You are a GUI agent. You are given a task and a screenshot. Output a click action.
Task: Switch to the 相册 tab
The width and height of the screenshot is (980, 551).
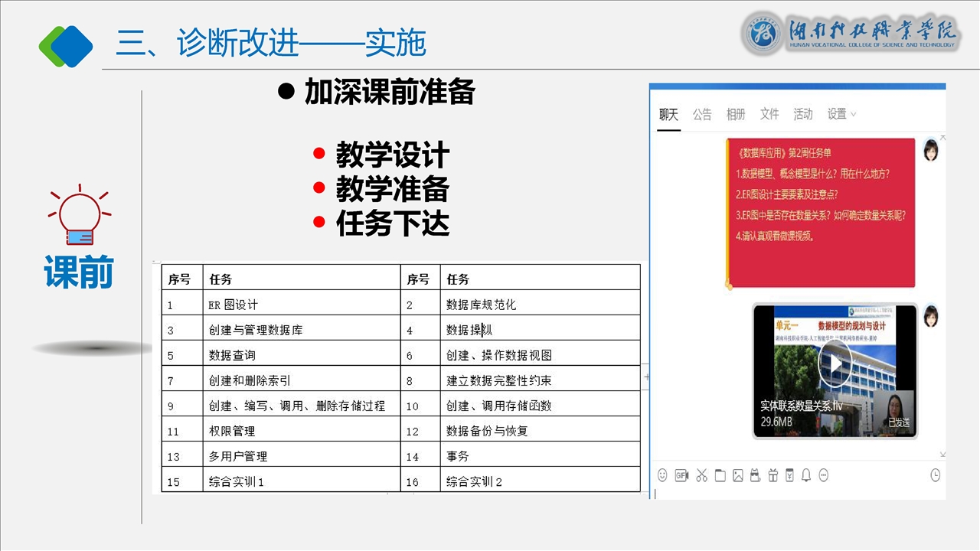736,114
